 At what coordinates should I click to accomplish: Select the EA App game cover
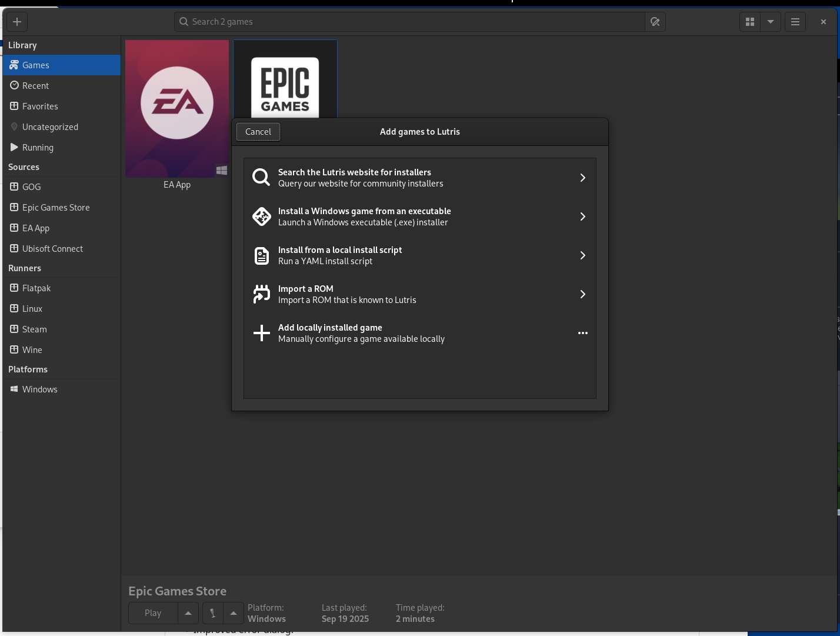[x=177, y=109]
